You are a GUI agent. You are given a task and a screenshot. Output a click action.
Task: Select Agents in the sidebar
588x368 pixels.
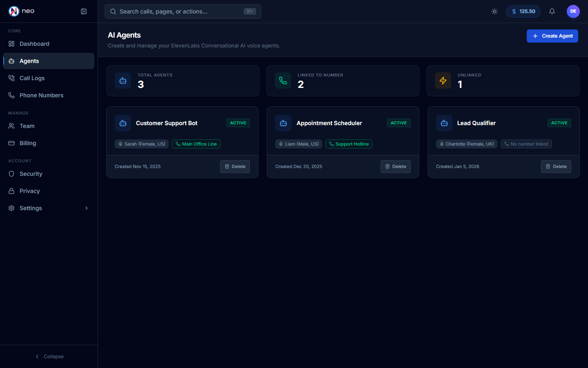coord(49,61)
